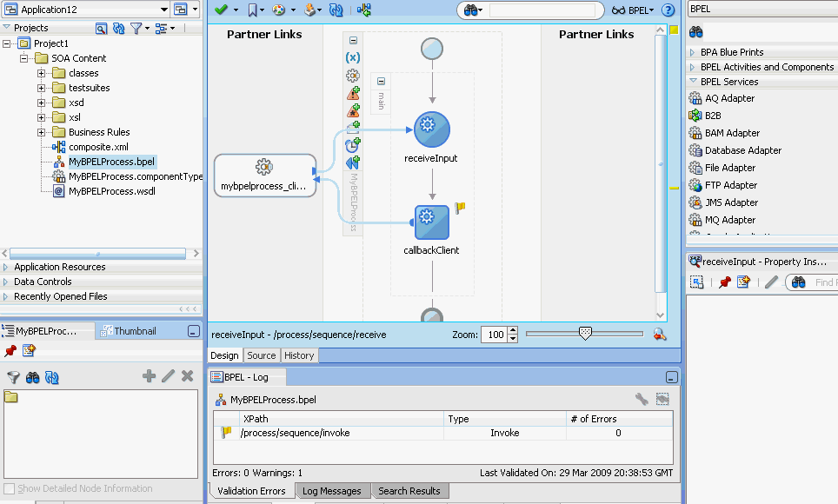
Task: Select Database Adapter from palette
Action: [x=743, y=150]
